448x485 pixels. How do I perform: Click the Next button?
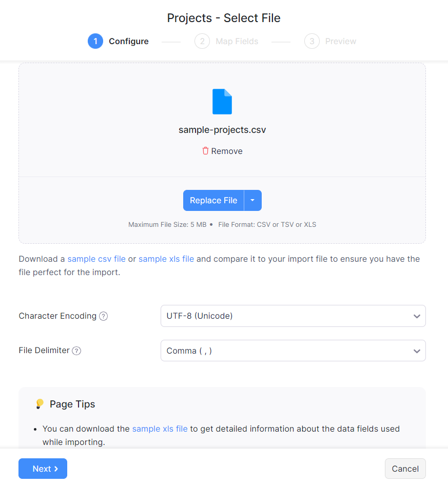coord(43,469)
